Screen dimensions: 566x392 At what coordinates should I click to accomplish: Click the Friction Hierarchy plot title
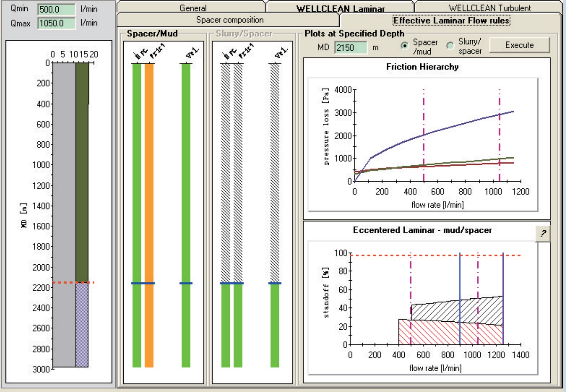pos(422,67)
